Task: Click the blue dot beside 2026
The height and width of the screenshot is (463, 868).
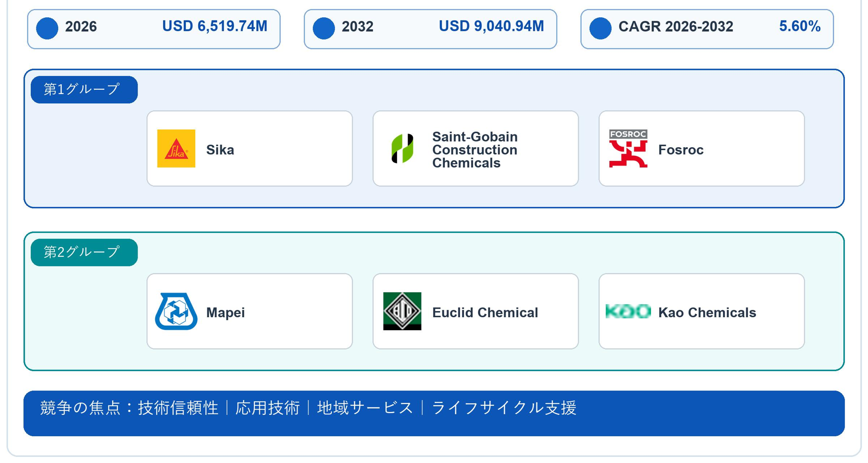Action: click(47, 28)
